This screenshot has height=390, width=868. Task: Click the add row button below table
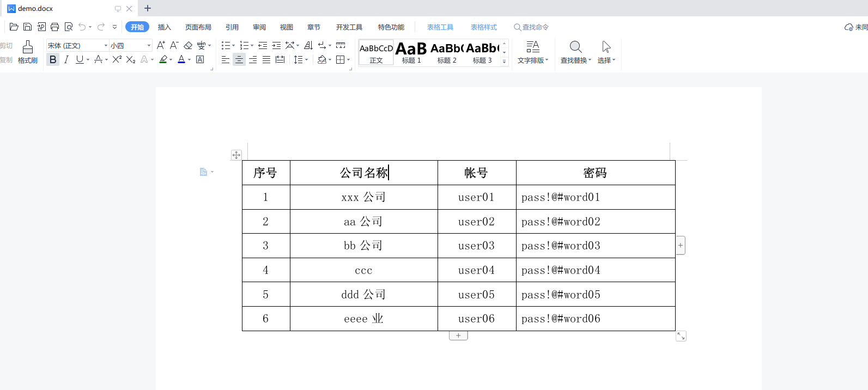458,336
